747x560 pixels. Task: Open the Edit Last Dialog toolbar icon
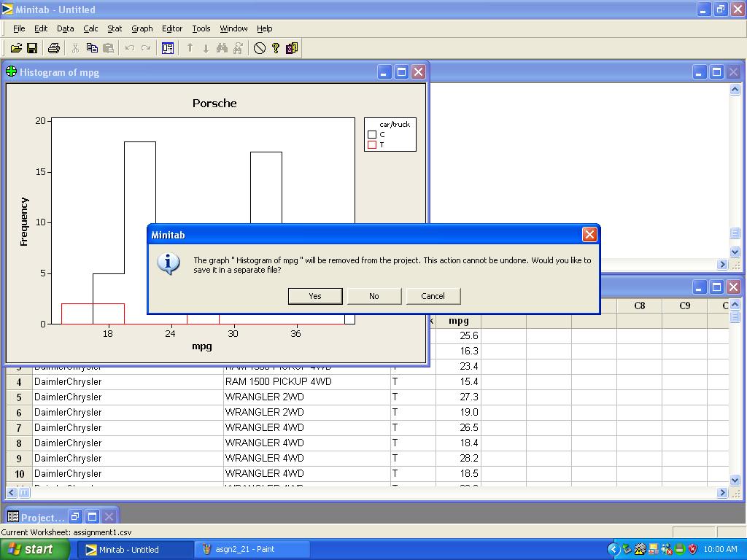coord(168,48)
